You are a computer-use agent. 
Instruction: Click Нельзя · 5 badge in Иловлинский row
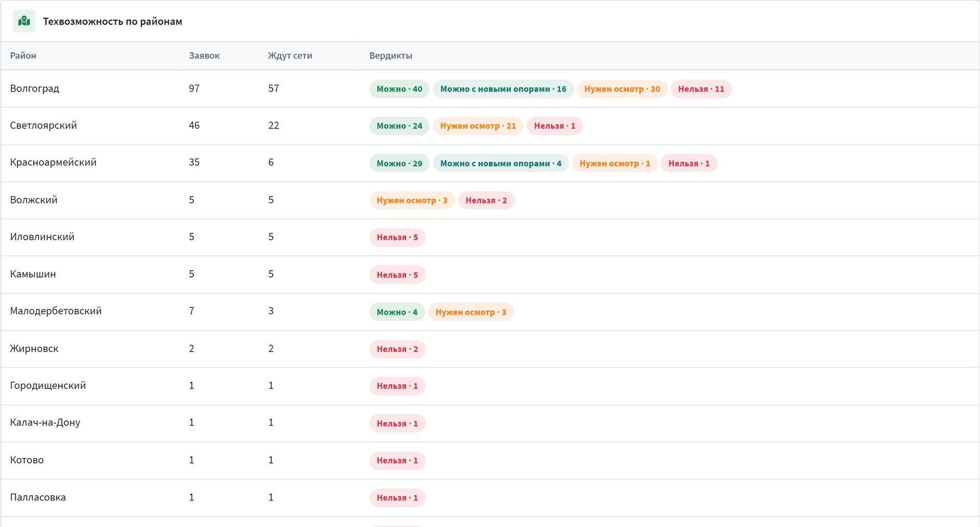(x=397, y=238)
